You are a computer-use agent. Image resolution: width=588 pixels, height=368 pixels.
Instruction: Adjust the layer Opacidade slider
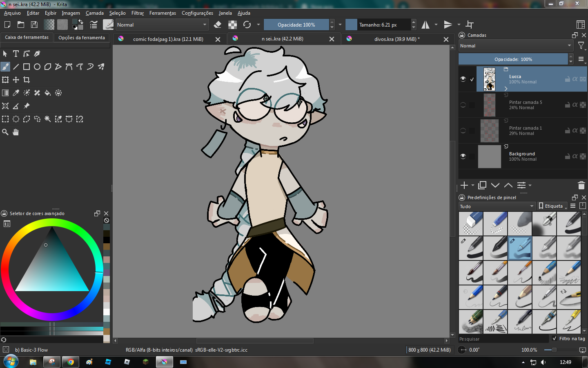point(513,59)
